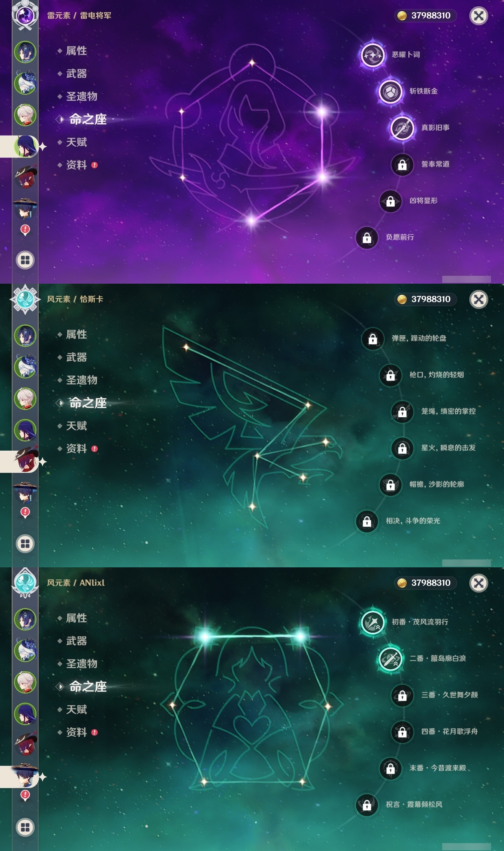The width and height of the screenshot is (504, 851).
Task: Click the locked 相决, 斗争的荣光 icon
Action: coord(367,521)
